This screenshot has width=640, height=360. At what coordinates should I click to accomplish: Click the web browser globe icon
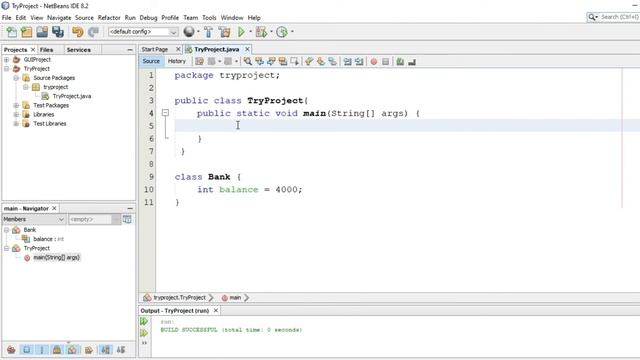tap(189, 31)
